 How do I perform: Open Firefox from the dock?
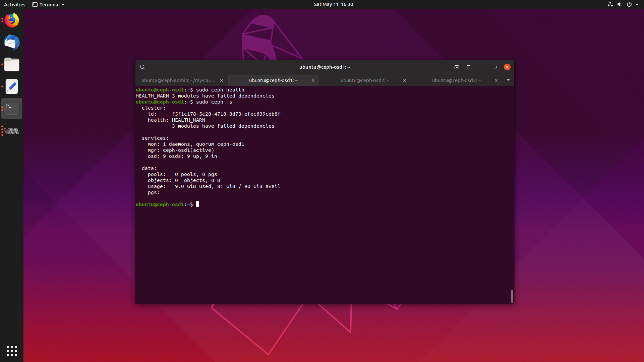tap(12, 20)
